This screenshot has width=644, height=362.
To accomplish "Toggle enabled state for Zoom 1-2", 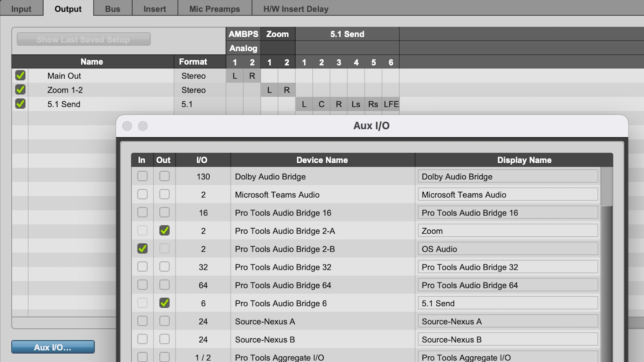I will (21, 90).
